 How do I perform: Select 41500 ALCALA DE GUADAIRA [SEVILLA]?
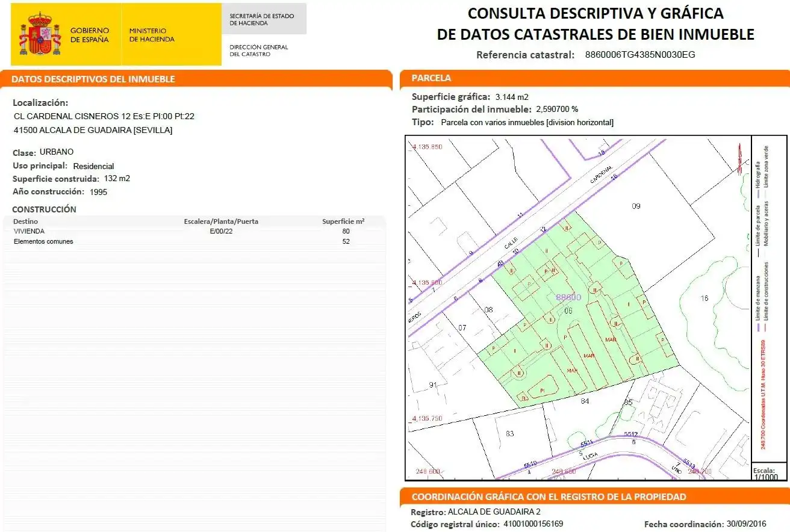tap(93, 130)
